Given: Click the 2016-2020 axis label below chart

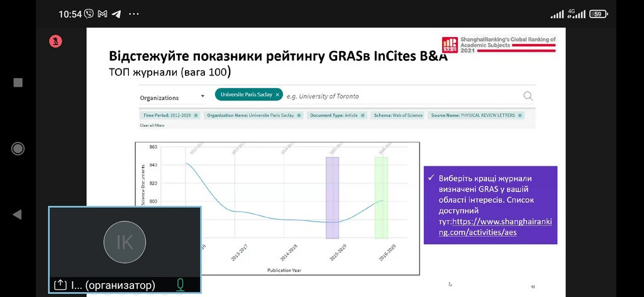Looking at the screenshot, I should [x=388, y=253].
